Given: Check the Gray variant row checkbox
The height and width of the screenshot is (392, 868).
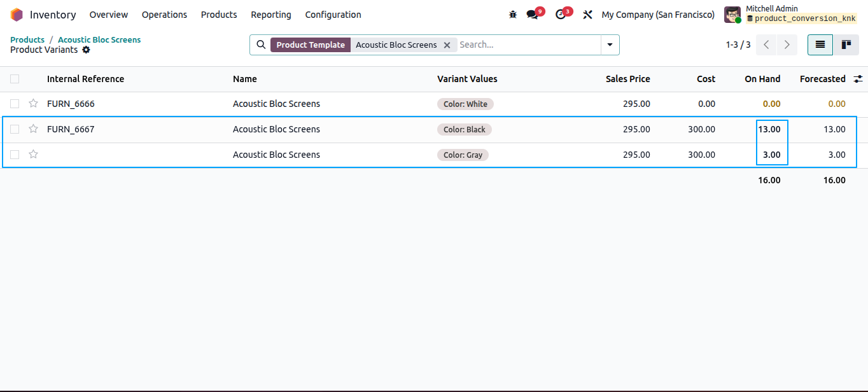Looking at the screenshot, I should (15, 155).
